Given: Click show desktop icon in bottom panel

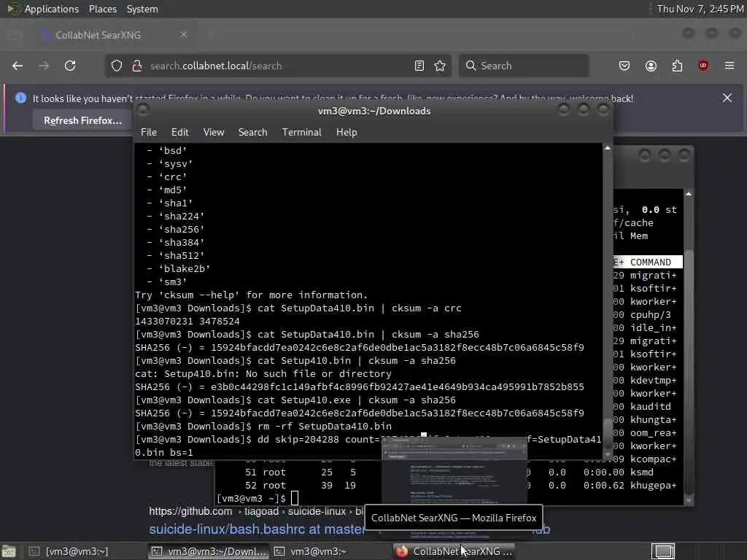Looking at the screenshot, I should 9,551.
